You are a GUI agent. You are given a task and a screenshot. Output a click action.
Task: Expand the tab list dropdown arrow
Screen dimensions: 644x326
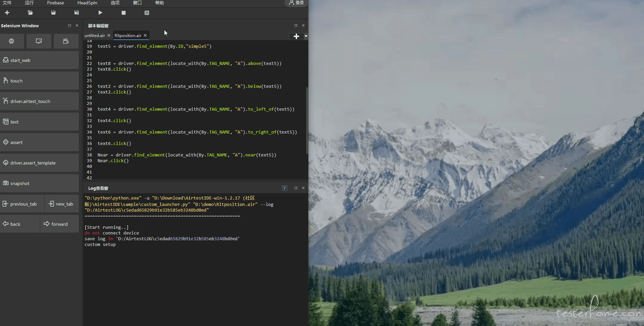306,36
